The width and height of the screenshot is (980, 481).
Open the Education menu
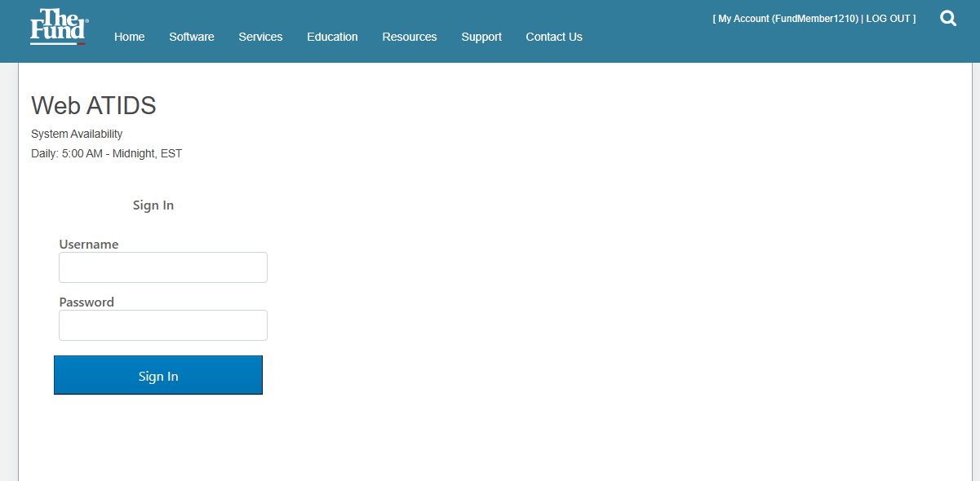click(332, 37)
